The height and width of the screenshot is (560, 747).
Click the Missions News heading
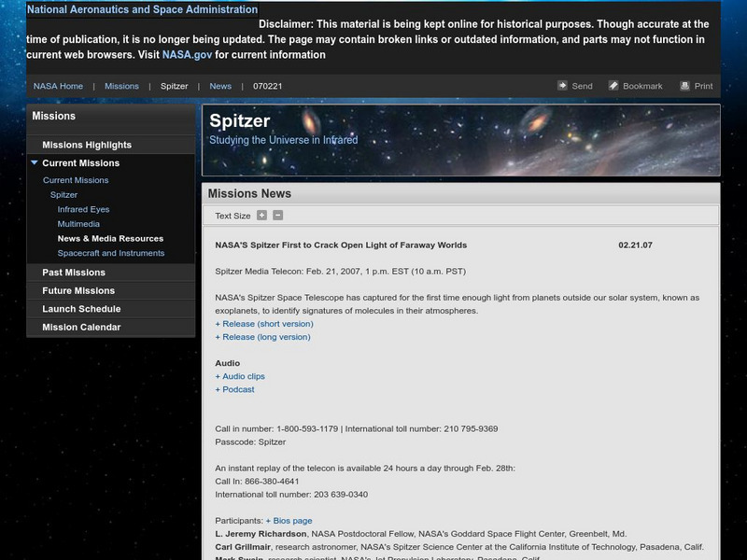[x=249, y=193]
